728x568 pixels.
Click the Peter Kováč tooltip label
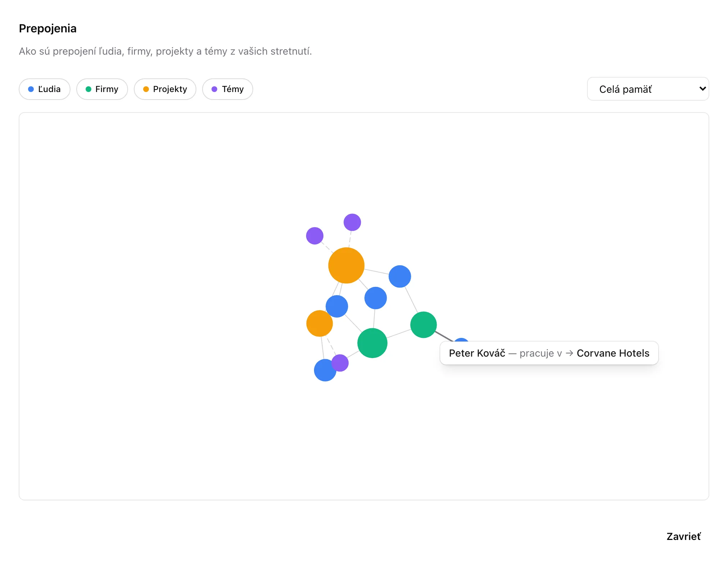coord(477,353)
